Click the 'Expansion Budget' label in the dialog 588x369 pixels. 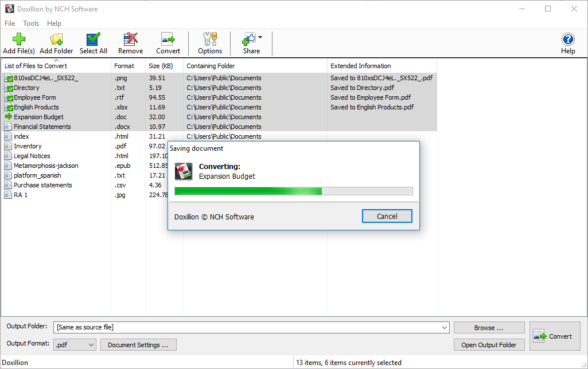point(227,176)
